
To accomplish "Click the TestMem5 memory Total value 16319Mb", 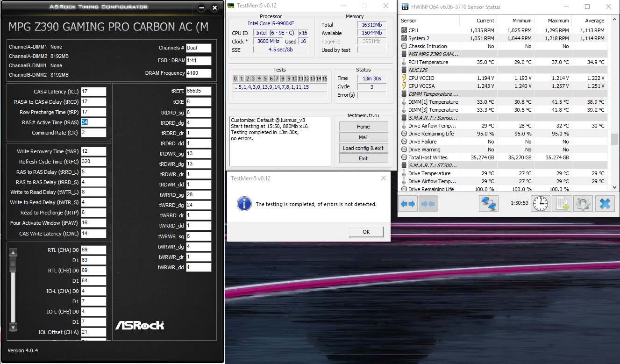I will pyautogui.click(x=372, y=25).
